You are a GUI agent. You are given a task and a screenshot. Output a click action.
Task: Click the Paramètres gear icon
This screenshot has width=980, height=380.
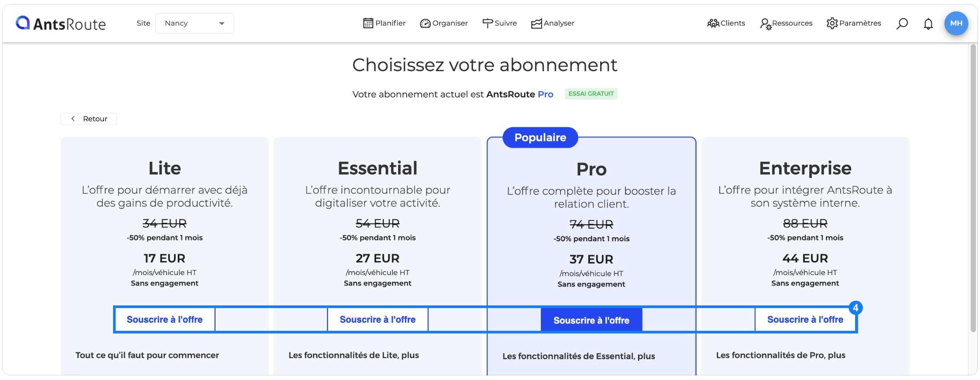(x=832, y=23)
